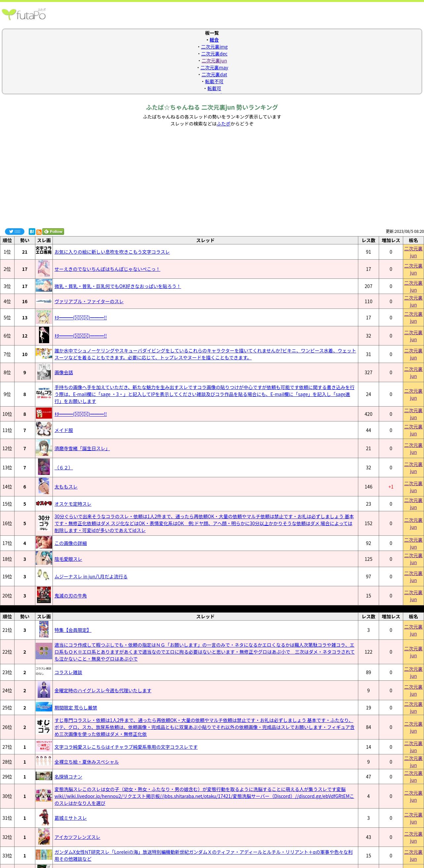
Task: Open the 転載不可 link
Action: point(214,82)
